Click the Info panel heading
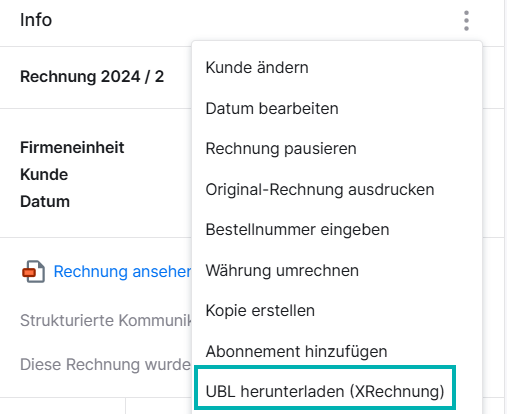 (36, 20)
